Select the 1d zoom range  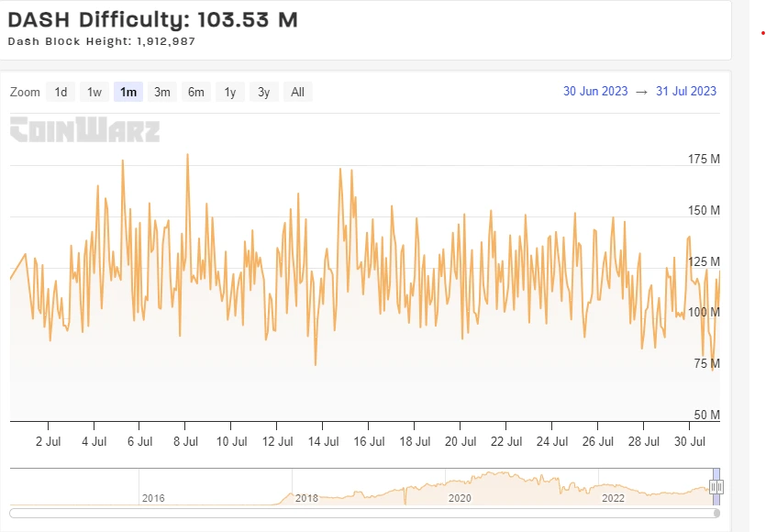61,92
